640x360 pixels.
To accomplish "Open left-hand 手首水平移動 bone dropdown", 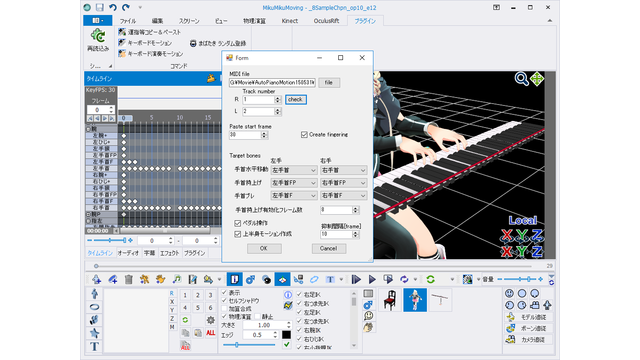I will [x=294, y=170].
